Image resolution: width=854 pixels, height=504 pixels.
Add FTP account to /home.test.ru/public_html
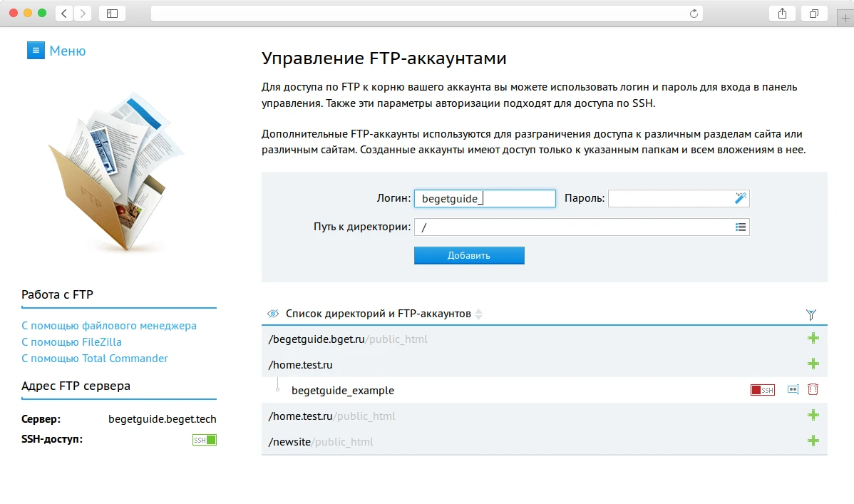click(x=813, y=415)
